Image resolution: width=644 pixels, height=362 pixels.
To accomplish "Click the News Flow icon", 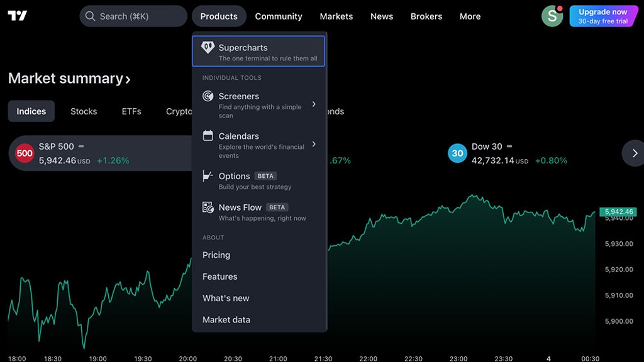I will tap(208, 207).
